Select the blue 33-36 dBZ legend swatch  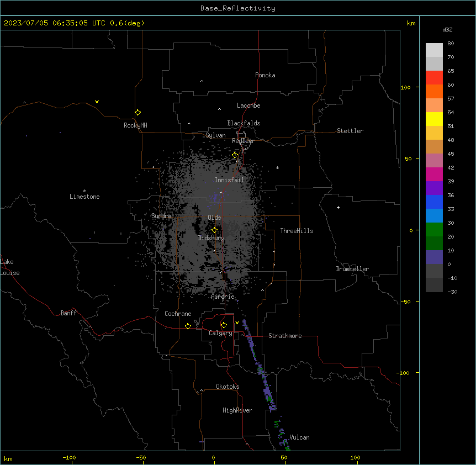pyautogui.click(x=434, y=202)
